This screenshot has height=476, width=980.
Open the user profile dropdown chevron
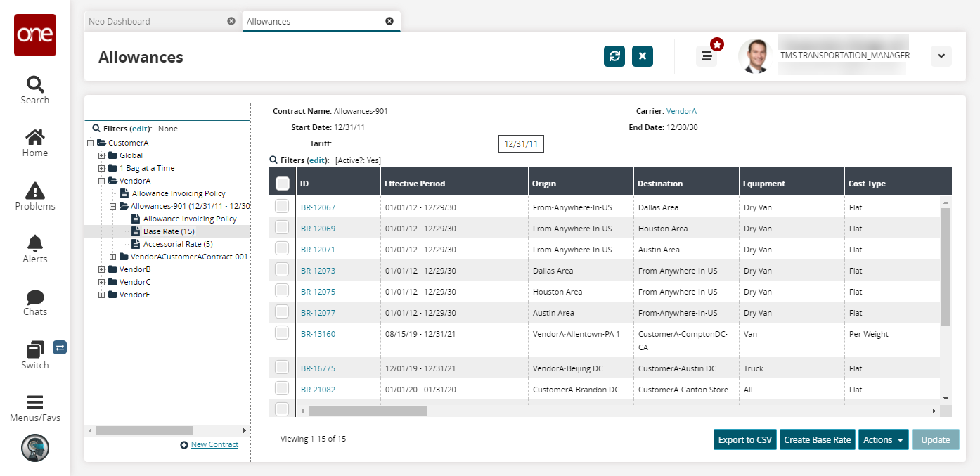point(941,56)
